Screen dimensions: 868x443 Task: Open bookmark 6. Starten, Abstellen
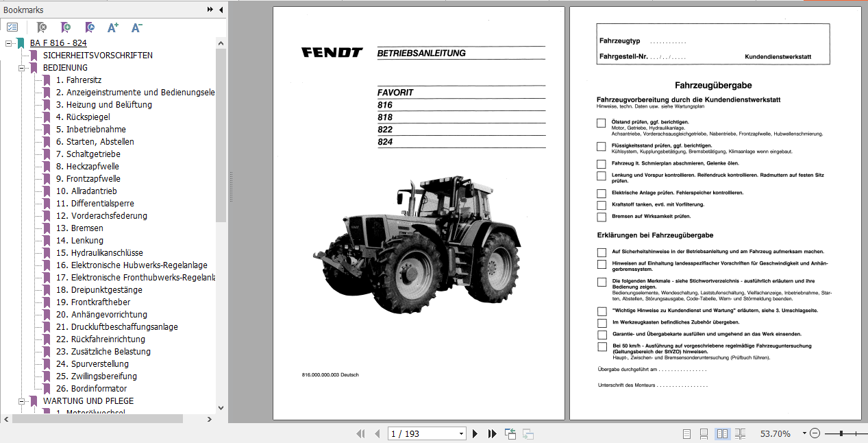[95, 142]
